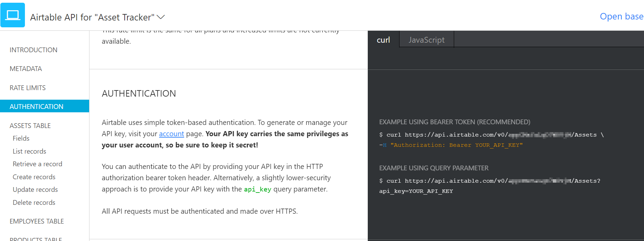Expand the Asset Tracker title dropdown chevron

[x=161, y=17]
